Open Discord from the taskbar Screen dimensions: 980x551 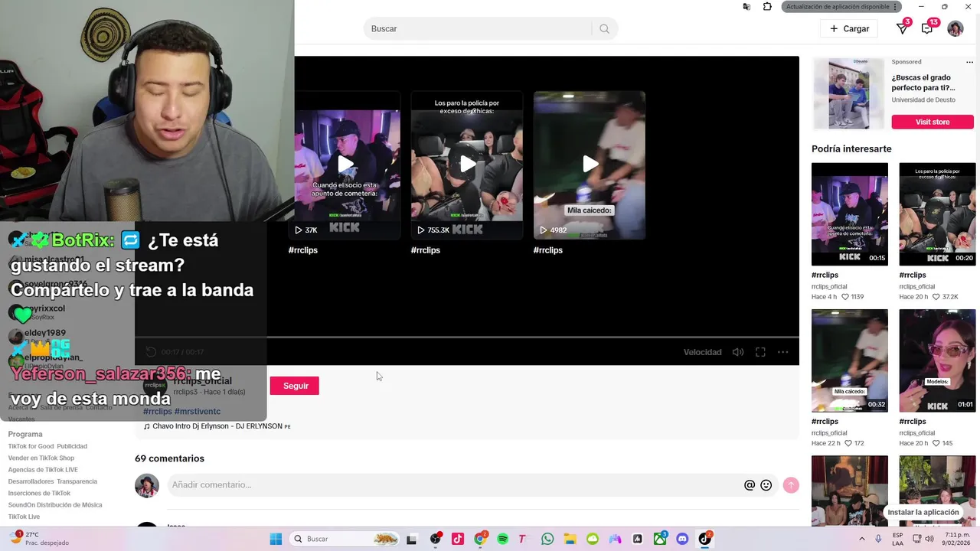(682, 539)
